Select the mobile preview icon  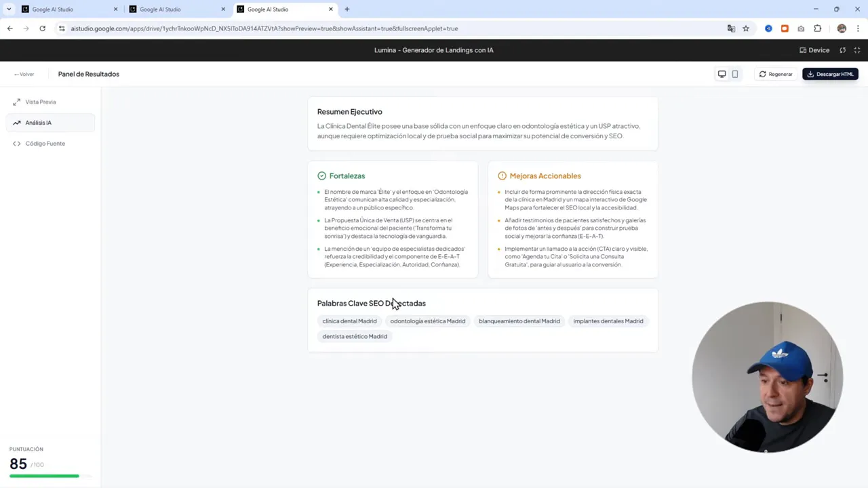pos(735,74)
